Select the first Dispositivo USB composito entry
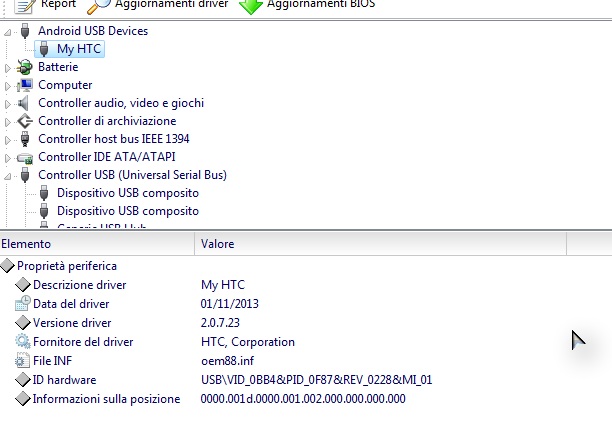The height and width of the screenshot is (422, 612). click(x=127, y=193)
